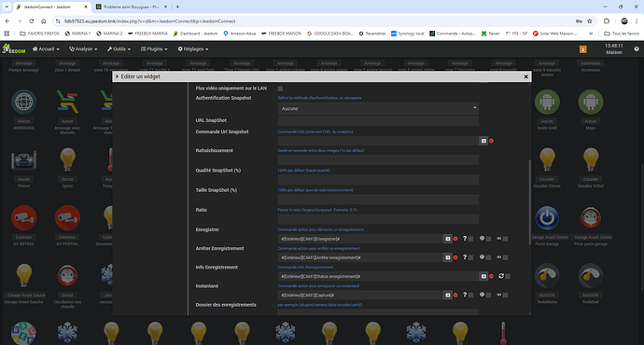Click the Prise porte garage plug icon
644x345 pixels.
click(x=591, y=218)
